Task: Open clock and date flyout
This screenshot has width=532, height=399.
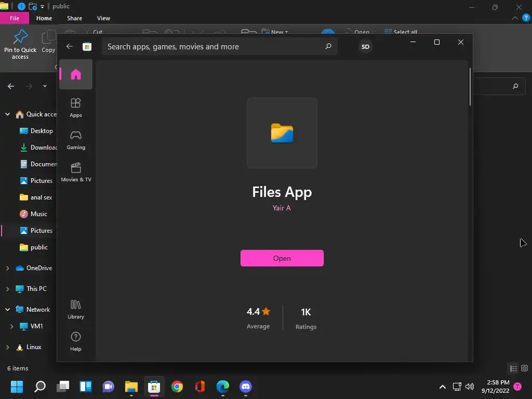Action: (495, 387)
